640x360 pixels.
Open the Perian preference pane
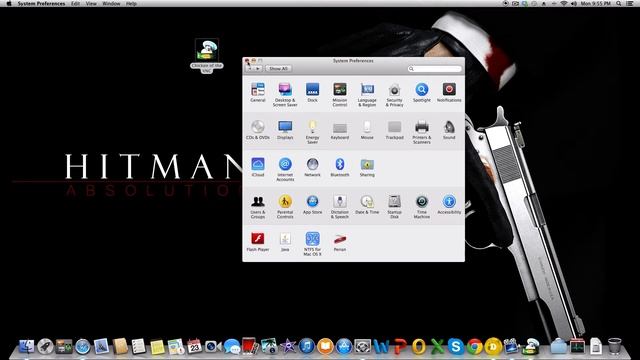pyautogui.click(x=340, y=242)
